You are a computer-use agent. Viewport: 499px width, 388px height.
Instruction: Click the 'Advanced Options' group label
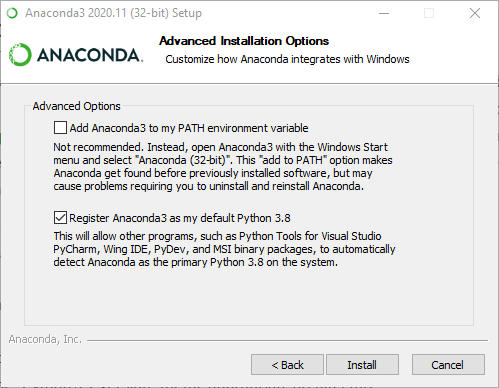click(x=77, y=106)
